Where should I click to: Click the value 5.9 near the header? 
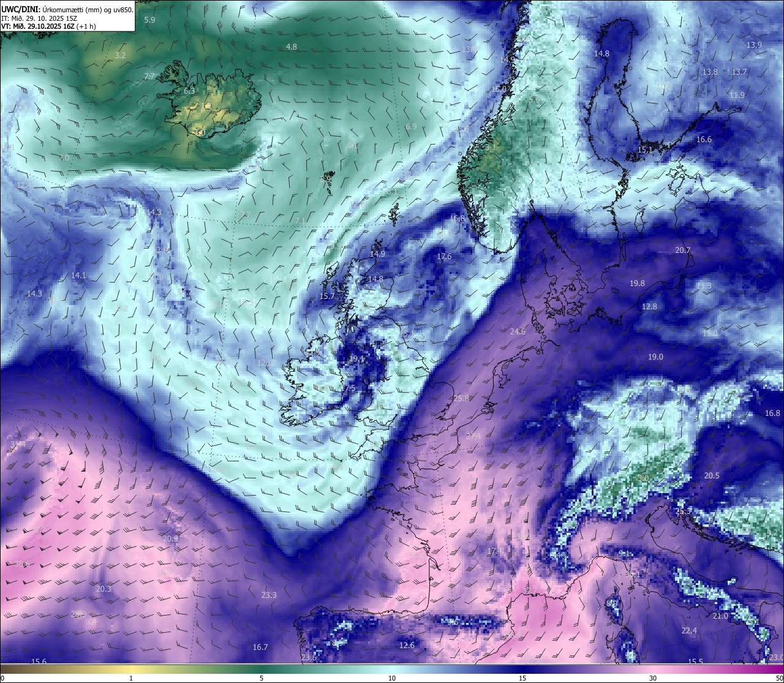pyautogui.click(x=149, y=20)
